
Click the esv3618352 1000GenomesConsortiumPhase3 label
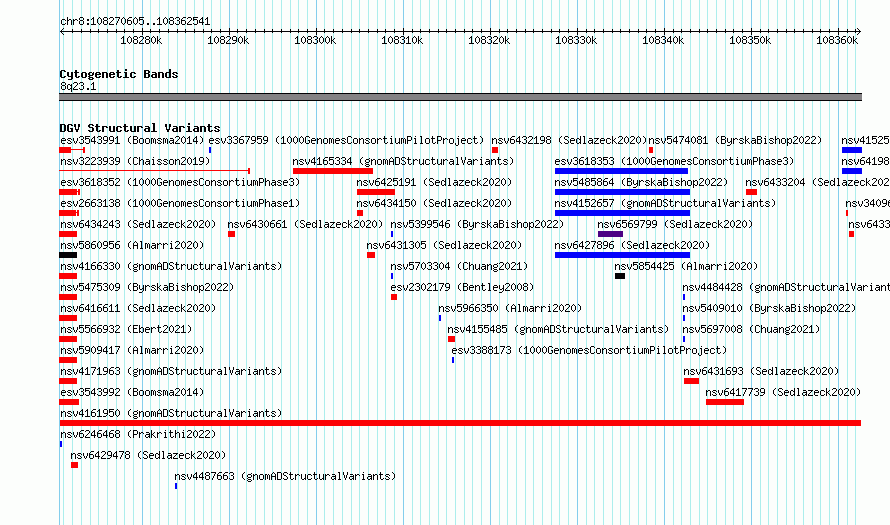pos(180,182)
